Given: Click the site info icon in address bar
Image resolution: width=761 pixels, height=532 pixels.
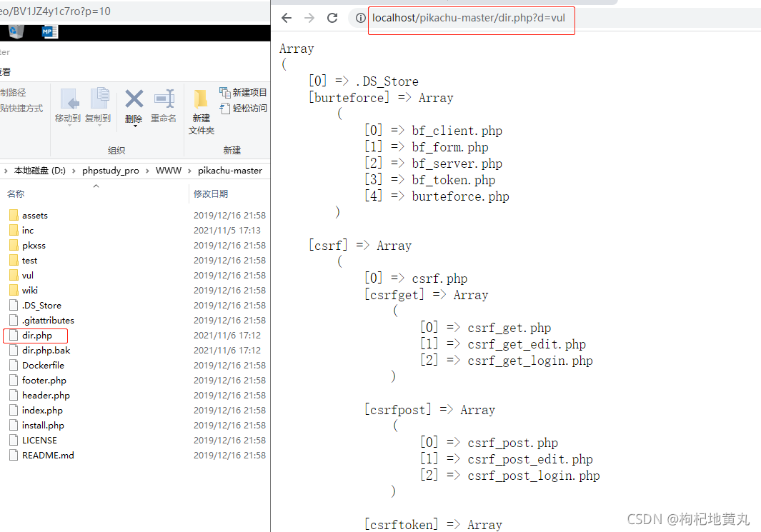Looking at the screenshot, I should pyautogui.click(x=360, y=18).
